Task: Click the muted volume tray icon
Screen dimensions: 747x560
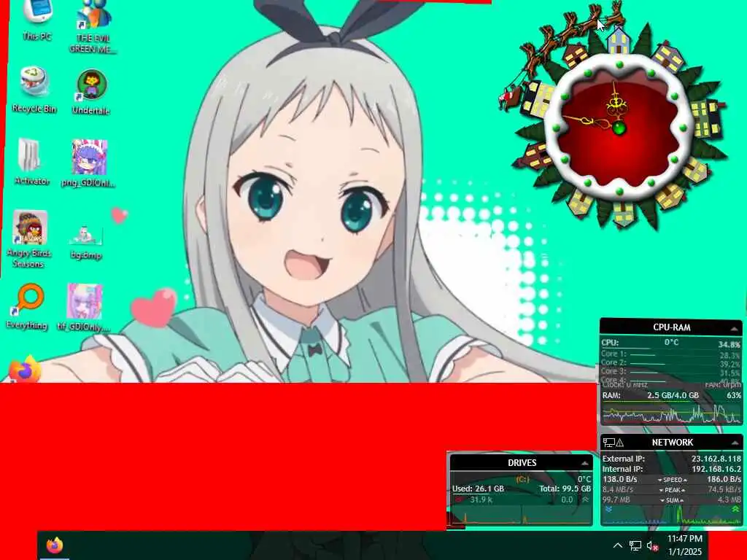Action: [652, 545]
